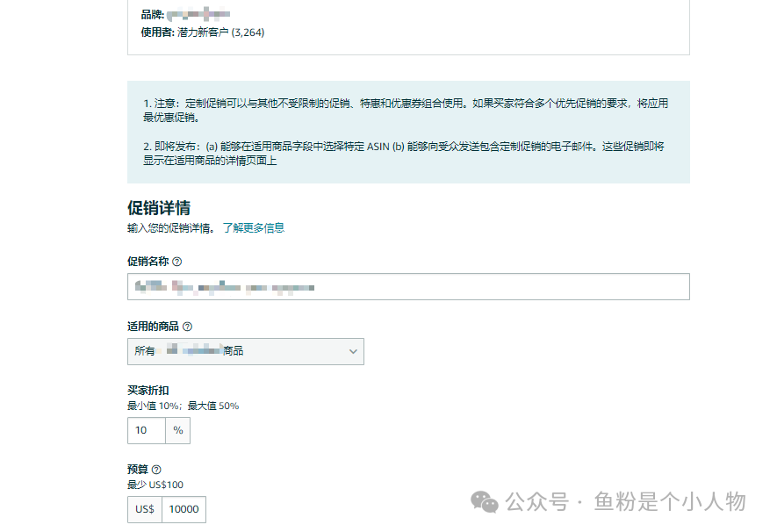The width and height of the screenshot is (770, 532).
Task: Click the 促销名称 text input field
Action: pos(408,287)
